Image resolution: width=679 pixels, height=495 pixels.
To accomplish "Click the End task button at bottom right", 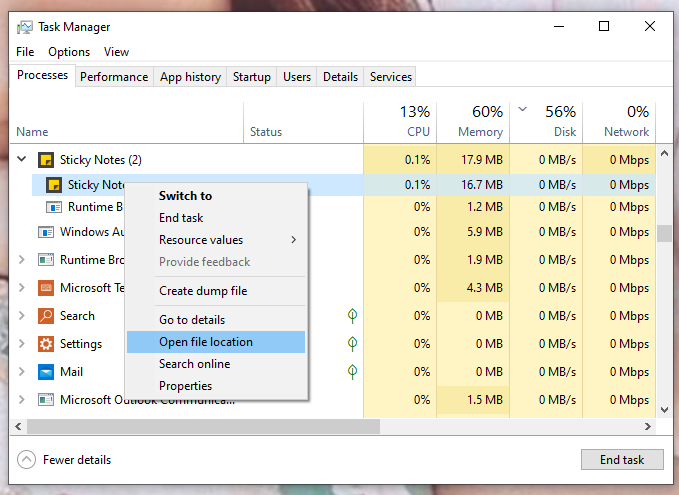I will [622, 459].
